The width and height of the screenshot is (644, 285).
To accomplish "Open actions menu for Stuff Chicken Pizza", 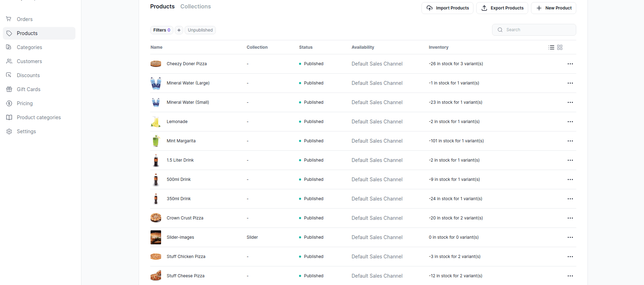I will coord(570,257).
